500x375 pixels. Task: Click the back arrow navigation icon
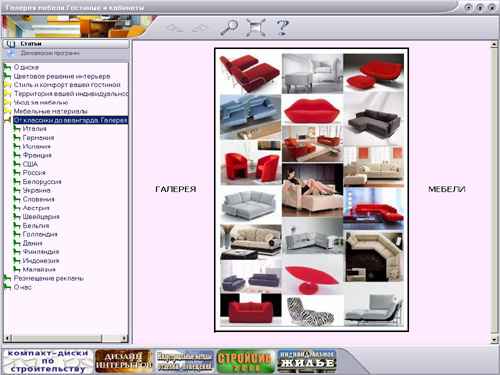[174, 28]
